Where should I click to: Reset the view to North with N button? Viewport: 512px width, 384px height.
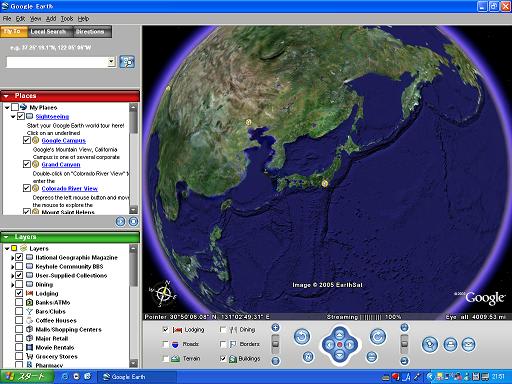308,357
